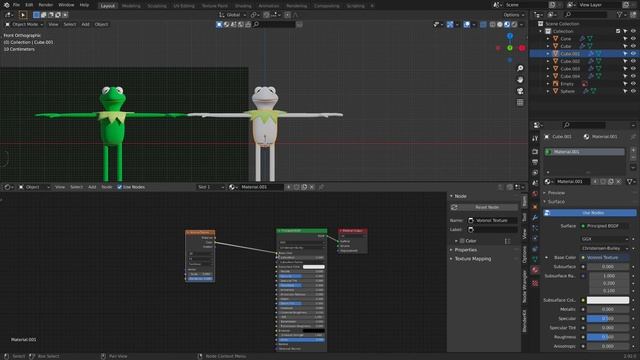This screenshot has width=640, height=360.
Task: Open the Global transform orientation dropdown
Action: coord(233,15)
